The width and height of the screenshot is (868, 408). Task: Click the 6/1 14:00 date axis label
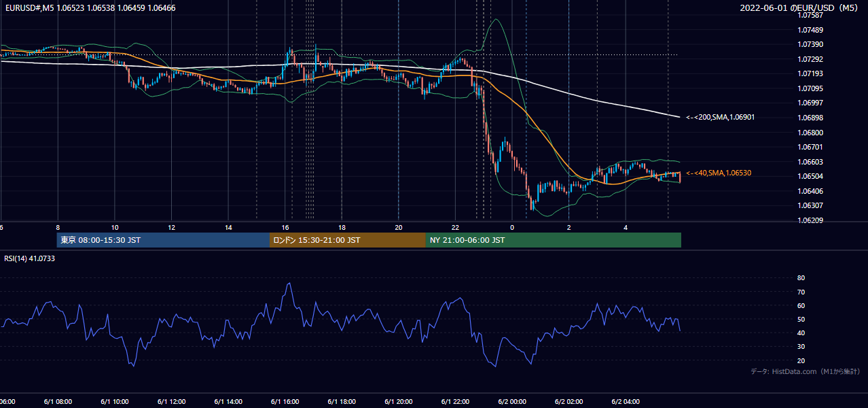pyautogui.click(x=228, y=402)
